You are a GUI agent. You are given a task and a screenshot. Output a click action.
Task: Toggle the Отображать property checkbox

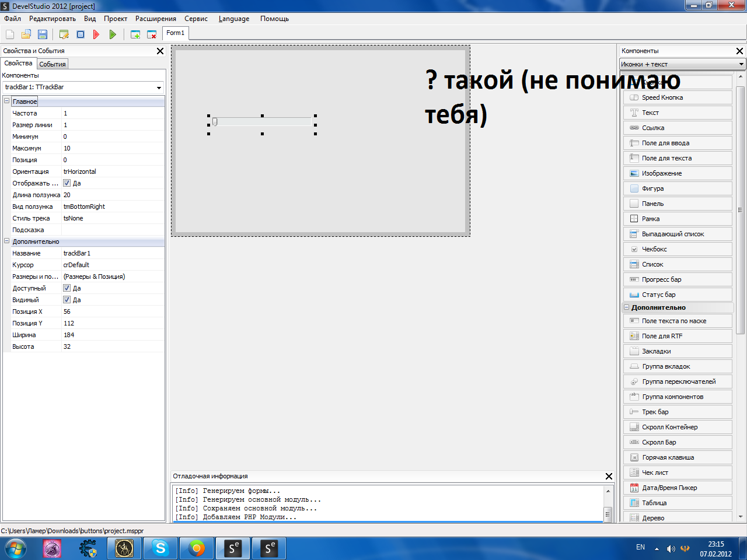67,183
